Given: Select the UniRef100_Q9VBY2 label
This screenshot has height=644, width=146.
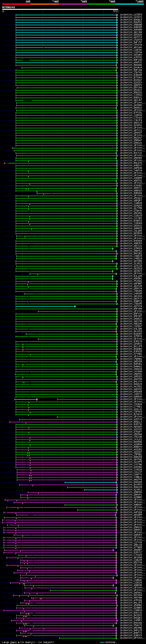Looking at the screenshot, I should click(131, 344).
